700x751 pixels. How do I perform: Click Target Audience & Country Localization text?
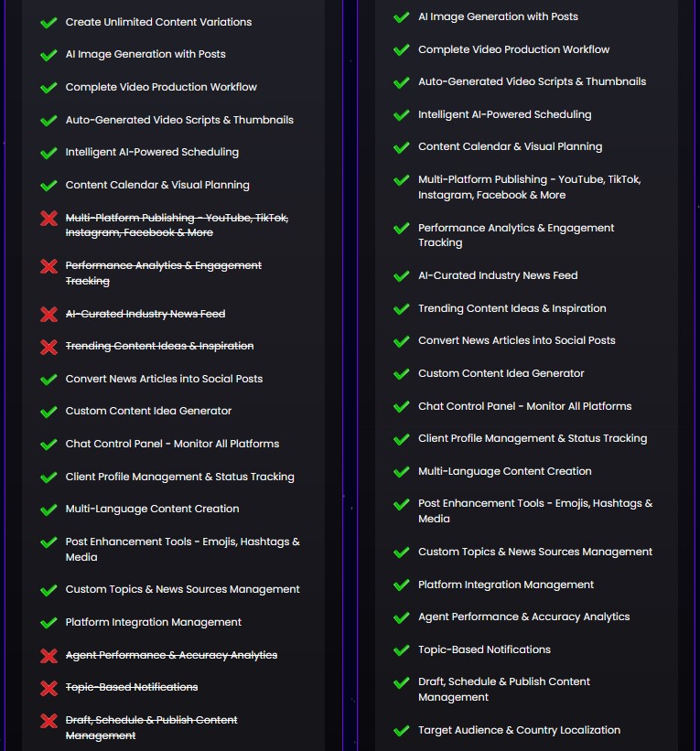519,730
